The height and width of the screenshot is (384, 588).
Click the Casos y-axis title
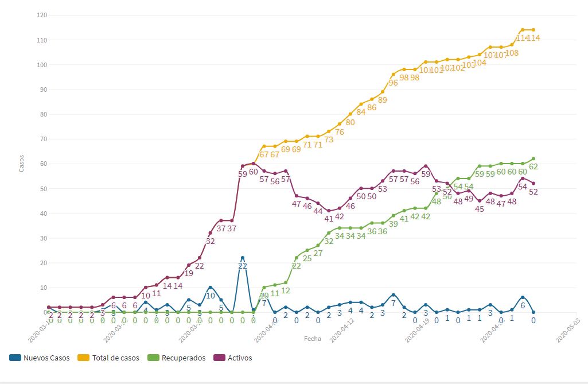21,164
